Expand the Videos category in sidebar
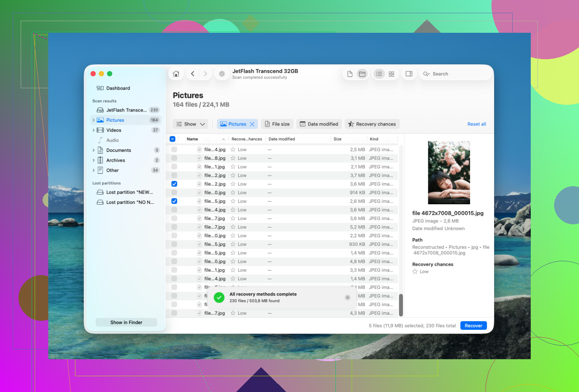The width and height of the screenshot is (579, 392). [x=93, y=130]
